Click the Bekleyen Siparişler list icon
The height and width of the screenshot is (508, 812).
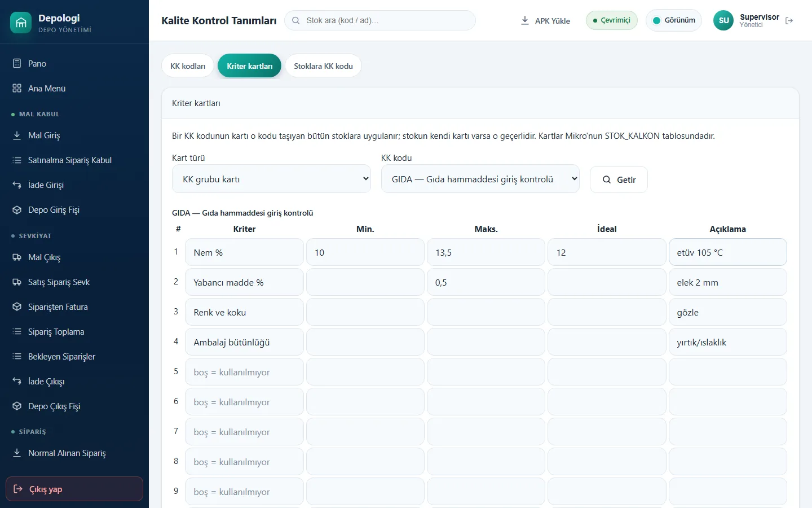pyautogui.click(x=17, y=357)
